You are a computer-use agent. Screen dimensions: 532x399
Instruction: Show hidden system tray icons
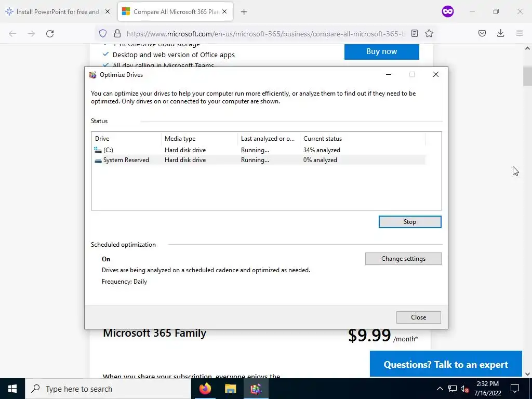(x=440, y=389)
